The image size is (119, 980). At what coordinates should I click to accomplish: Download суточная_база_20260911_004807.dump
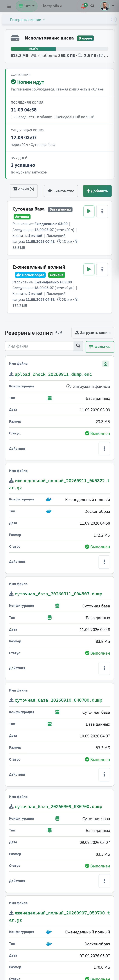[56, 594]
